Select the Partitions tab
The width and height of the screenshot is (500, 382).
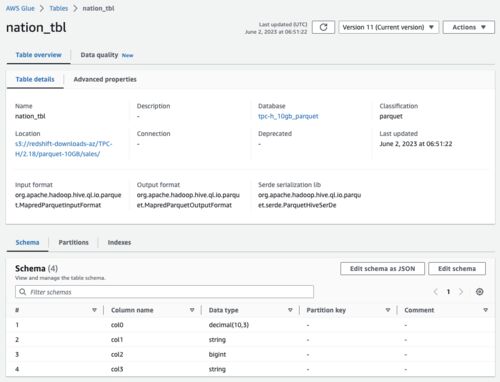tap(73, 242)
